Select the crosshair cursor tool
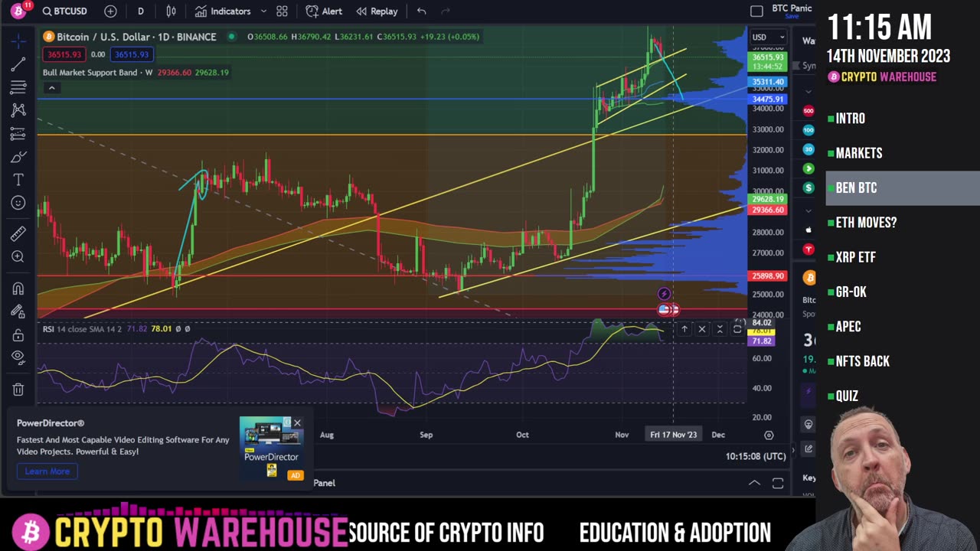The height and width of the screenshot is (551, 980). 18,40
